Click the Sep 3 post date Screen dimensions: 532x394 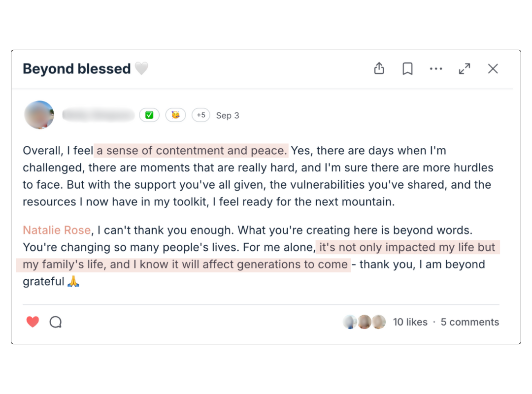pos(228,116)
